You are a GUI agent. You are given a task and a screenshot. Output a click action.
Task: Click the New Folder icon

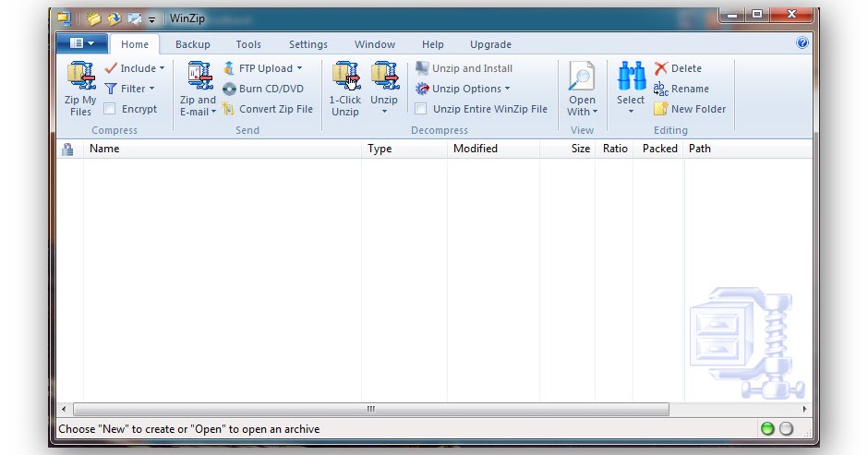click(660, 109)
